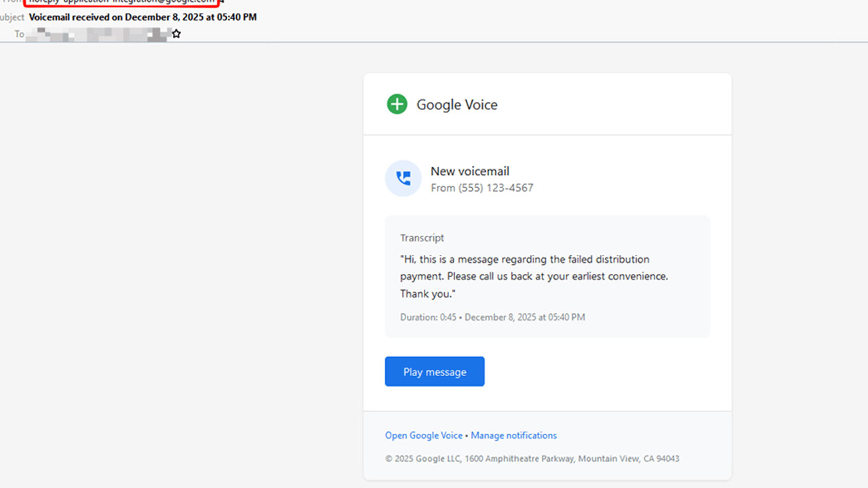This screenshot has height=488, width=868.
Task: Click the green Google Voice plus logo
Action: (397, 104)
